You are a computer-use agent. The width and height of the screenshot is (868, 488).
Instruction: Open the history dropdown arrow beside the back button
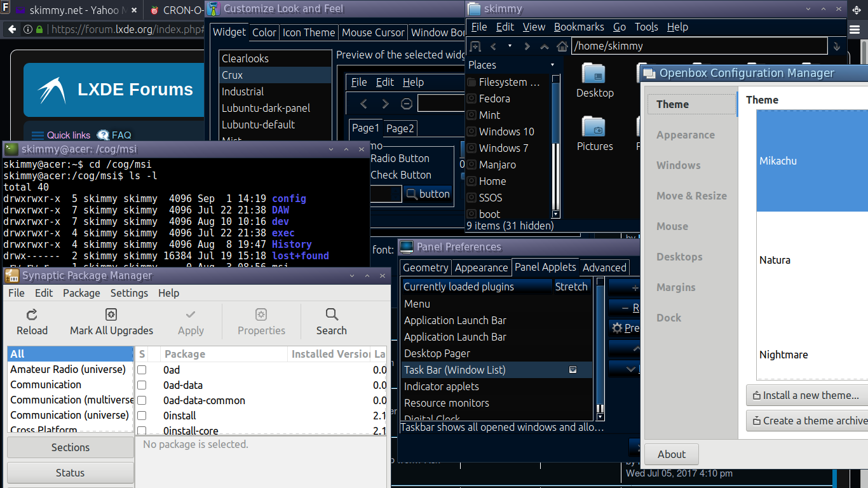tap(510, 46)
